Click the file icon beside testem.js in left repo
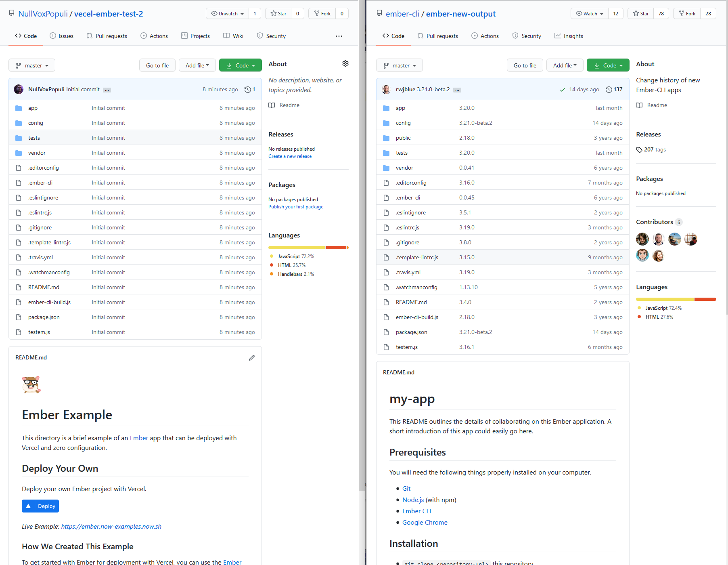Image resolution: width=728 pixels, height=565 pixels. (19, 332)
